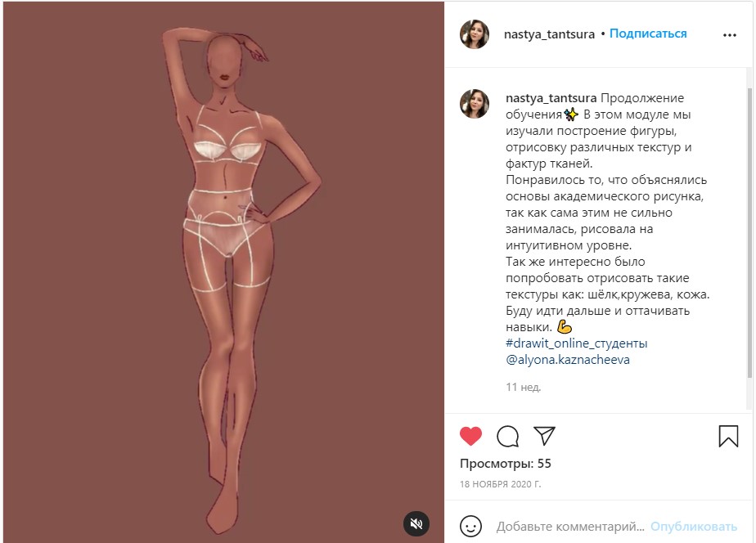
Task: Click the 18 НОЯБРЯ 2020 date link
Action: click(x=501, y=484)
